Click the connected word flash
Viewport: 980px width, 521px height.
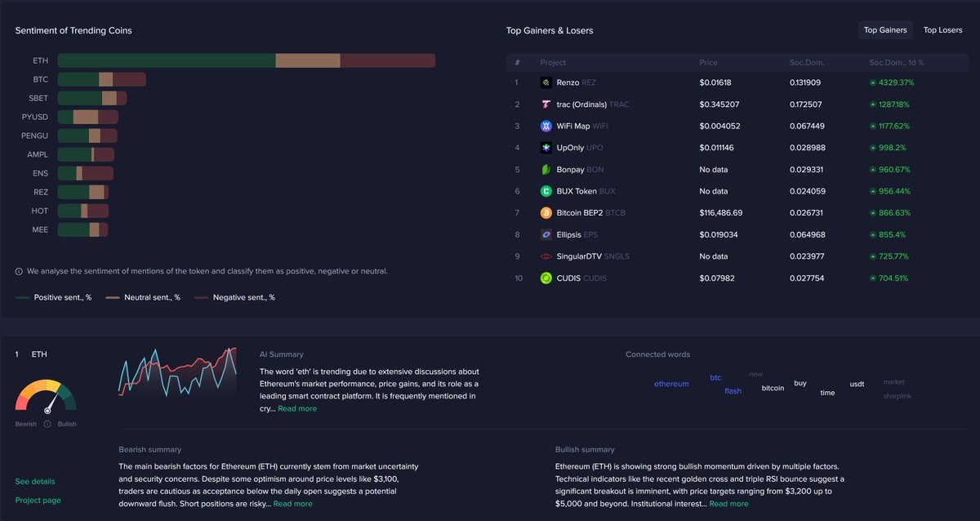(x=733, y=390)
